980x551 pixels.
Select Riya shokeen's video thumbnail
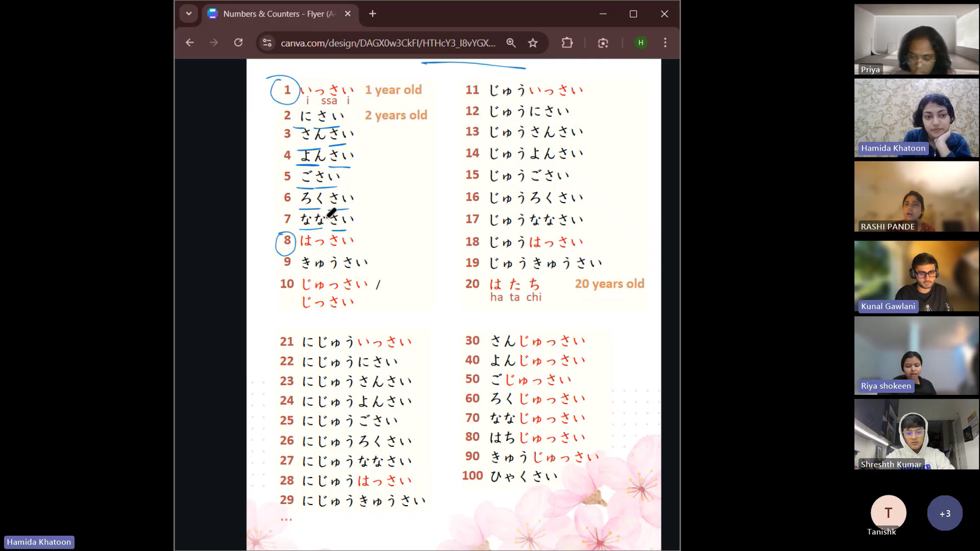(x=916, y=355)
